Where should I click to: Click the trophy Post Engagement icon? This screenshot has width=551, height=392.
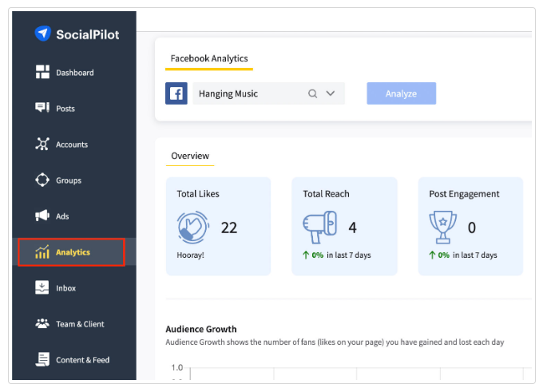(442, 228)
